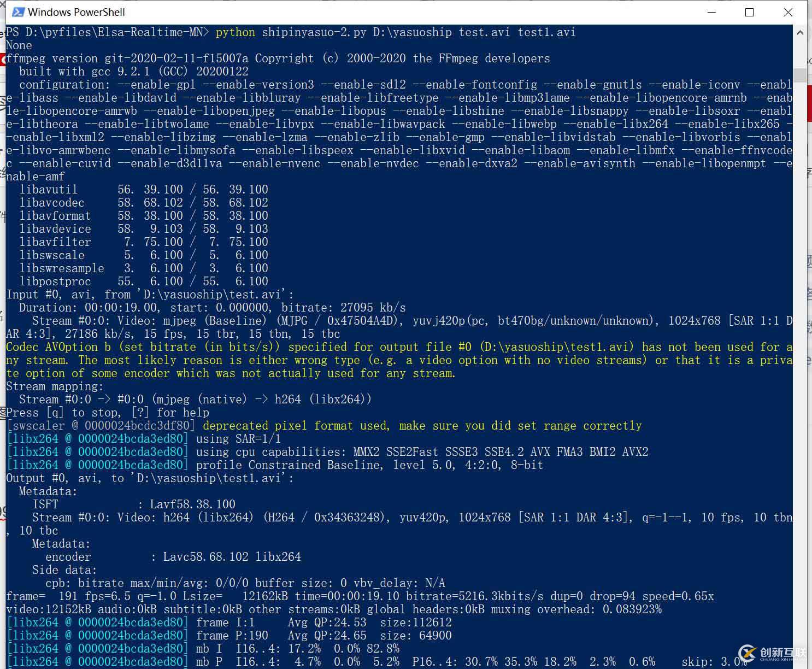This screenshot has width=812, height=669.
Task: Click 'shipinyasuo-2.py' in the command line
Action: [314, 32]
